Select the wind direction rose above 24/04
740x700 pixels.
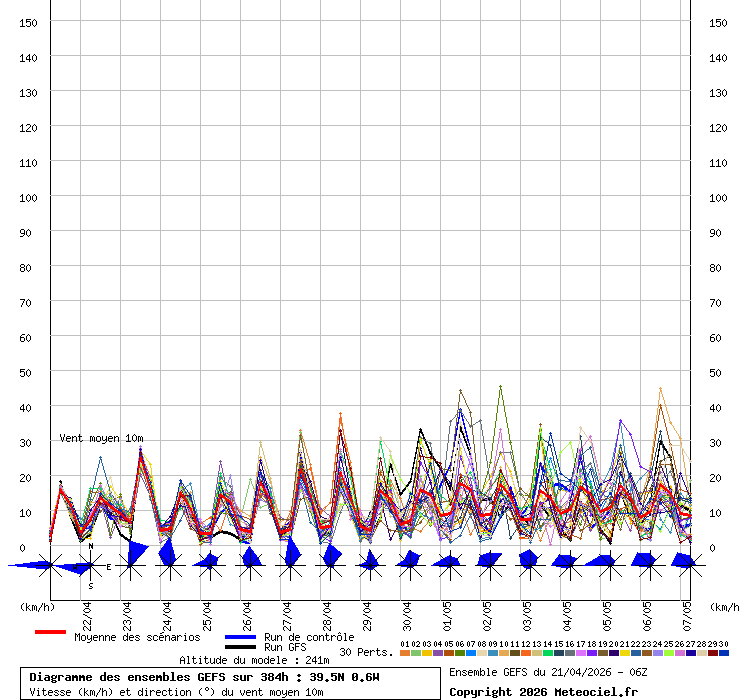click(x=170, y=566)
